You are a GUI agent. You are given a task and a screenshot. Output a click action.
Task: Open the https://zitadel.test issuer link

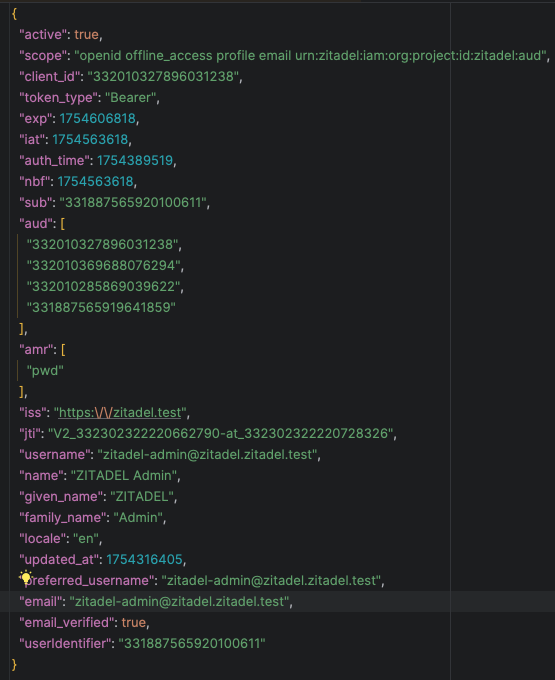pos(120,412)
